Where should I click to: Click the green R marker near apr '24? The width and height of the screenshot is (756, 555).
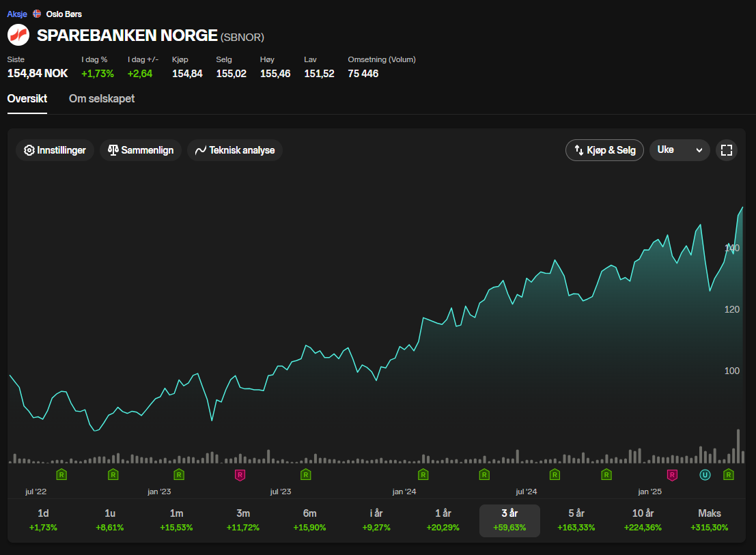(484, 474)
